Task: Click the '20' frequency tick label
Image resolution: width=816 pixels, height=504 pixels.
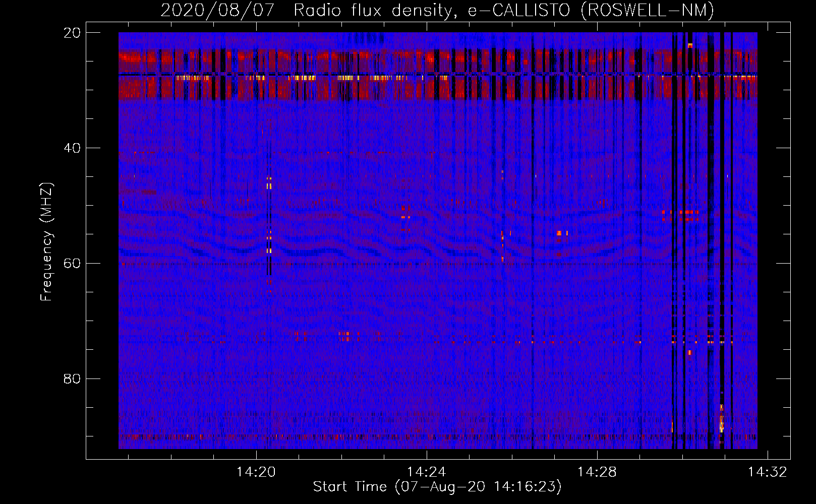Action: tap(72, 33)
